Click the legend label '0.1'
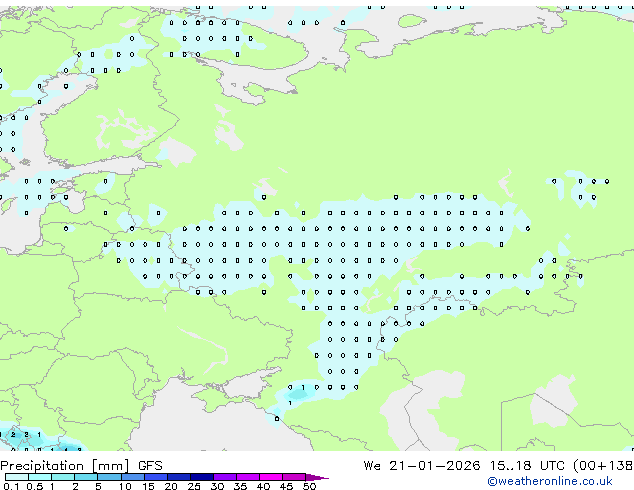The image size is (634, 490). pos(11,486)
